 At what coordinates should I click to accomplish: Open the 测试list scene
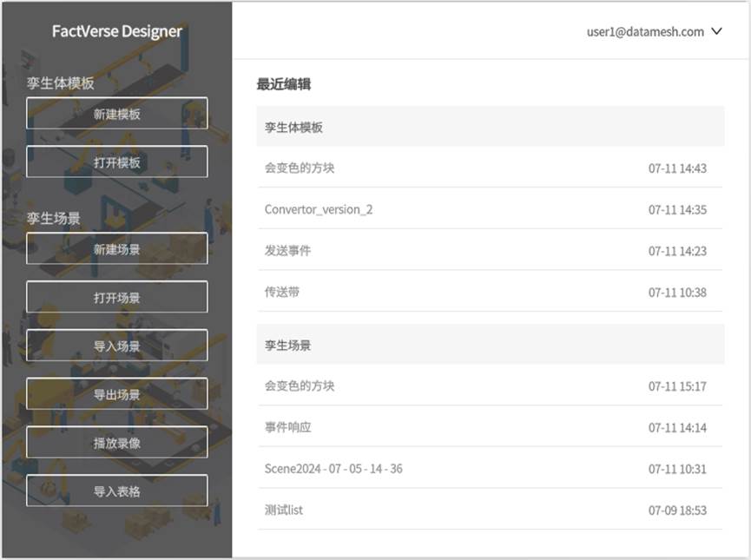click(x=490, y=510)
